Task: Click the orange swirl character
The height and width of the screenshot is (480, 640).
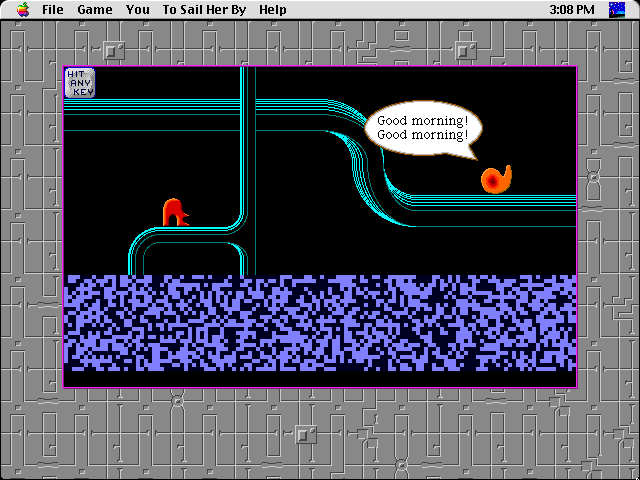Action: pyautogui.click(x=496, y=179)
